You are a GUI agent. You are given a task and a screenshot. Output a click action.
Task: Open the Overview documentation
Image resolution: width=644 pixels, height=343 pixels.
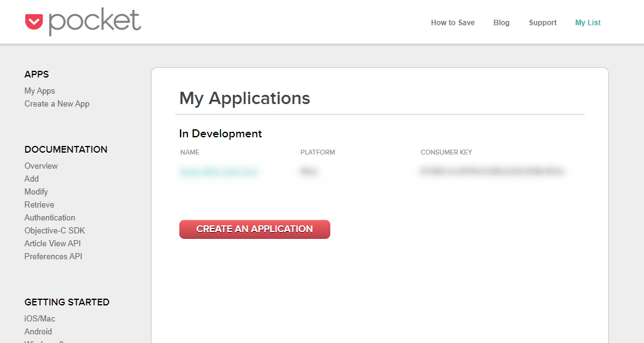tap(41, 166)
